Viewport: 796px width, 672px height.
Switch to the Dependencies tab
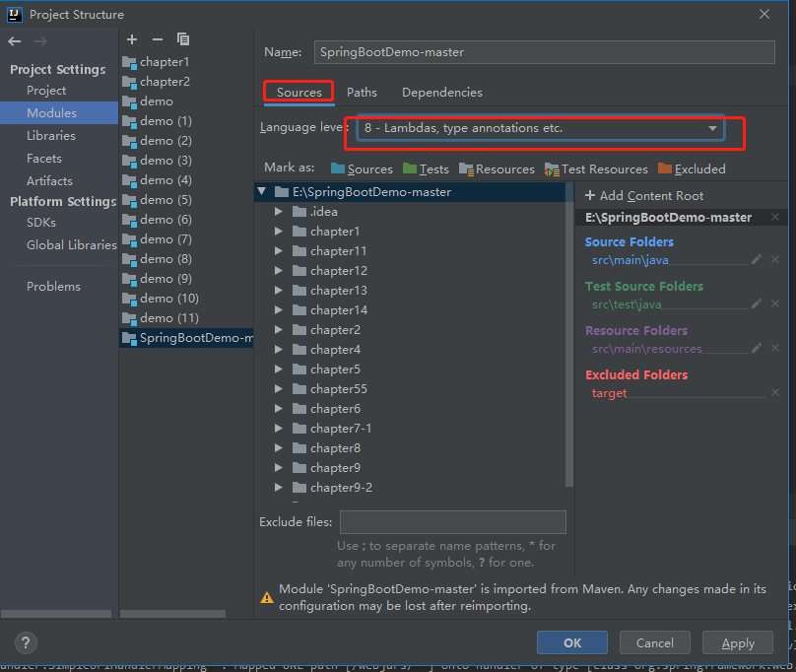[442, 93]
